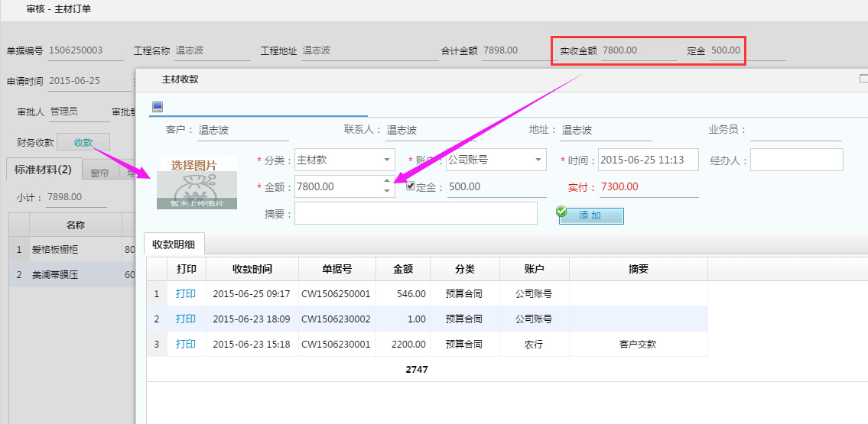Click the maximize icon of 主材收款 dialog
This screenshot has height=424, width=868.
[x=863, y=78]
